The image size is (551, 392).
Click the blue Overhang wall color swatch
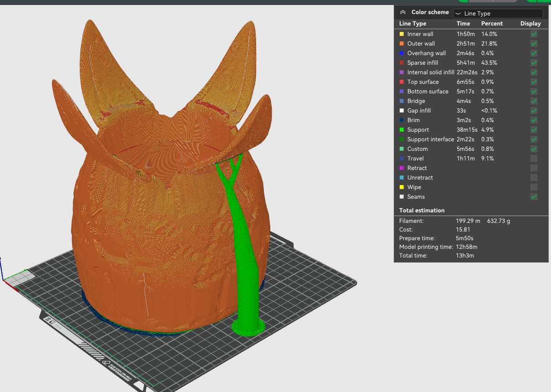pos(402,53)
